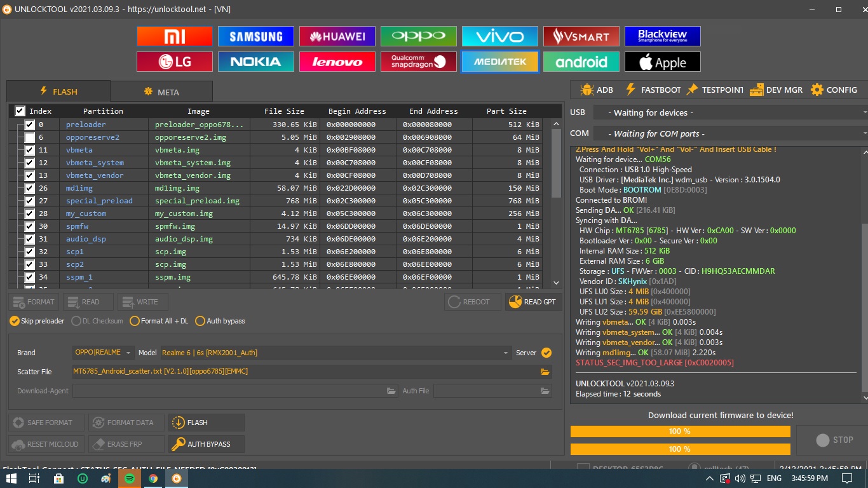Expand the Brand OPPO|REALME dropdown
868x488 pixels.
click(104, 353)
